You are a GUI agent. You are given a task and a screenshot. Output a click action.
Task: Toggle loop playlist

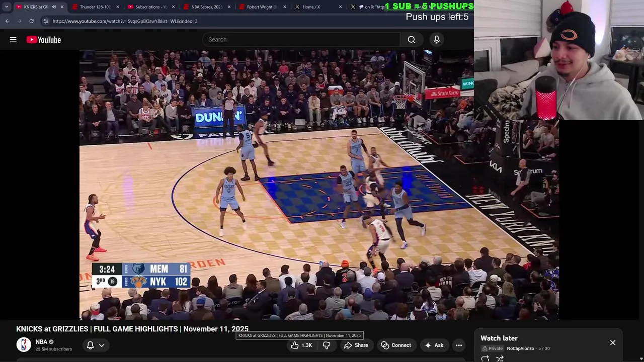coord(485,358)
